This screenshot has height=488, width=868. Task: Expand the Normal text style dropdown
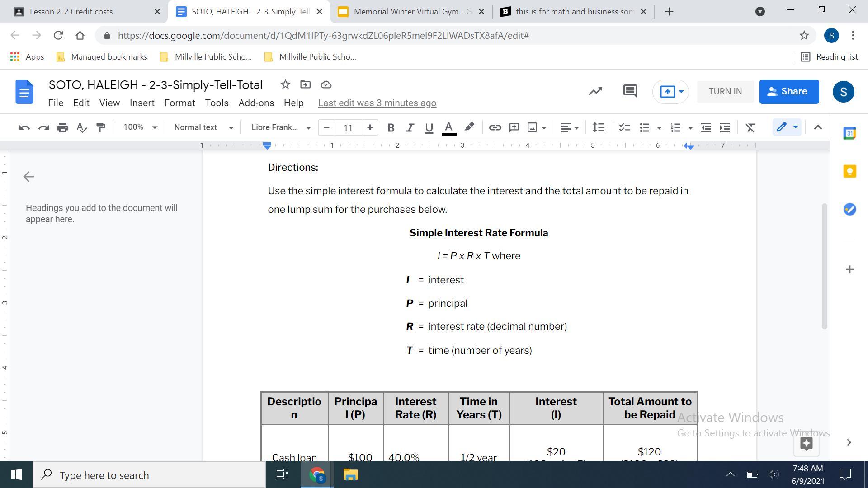point(203,127)
